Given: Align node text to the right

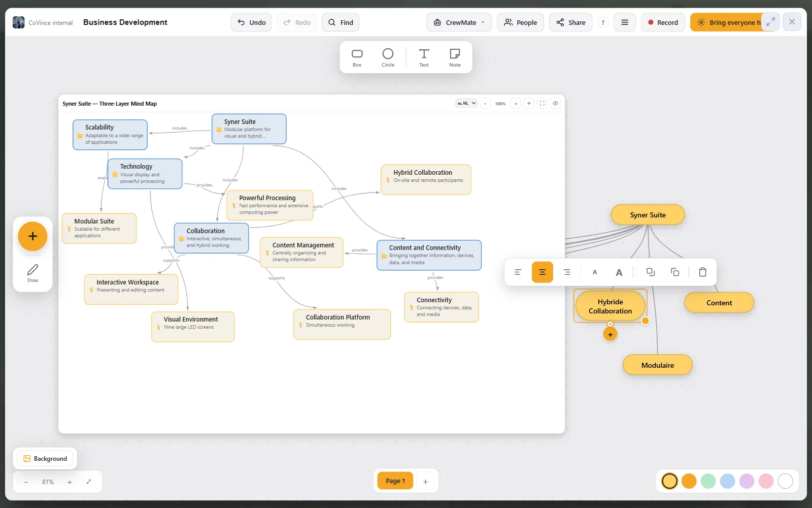Looking at the screenshot, I should pos(567,272).
